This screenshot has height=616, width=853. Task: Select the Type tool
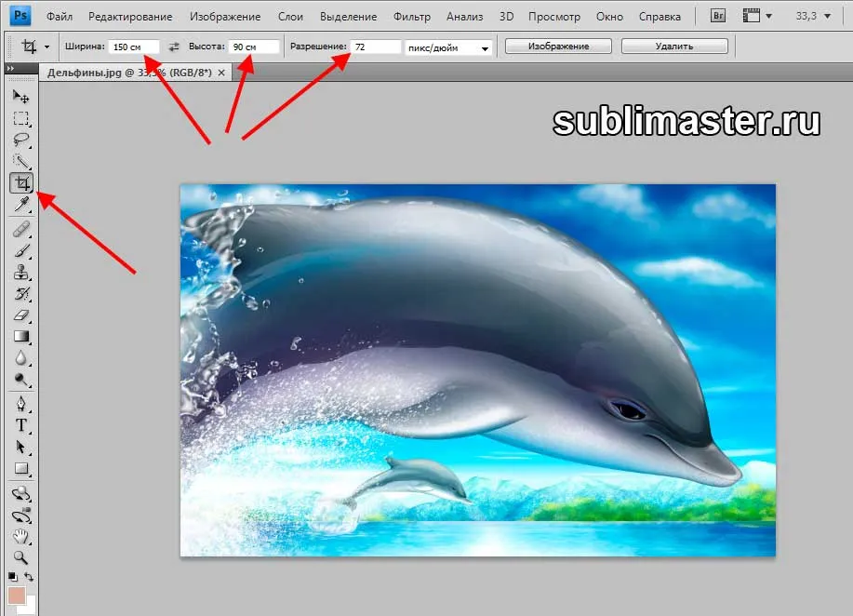(20, 425)
